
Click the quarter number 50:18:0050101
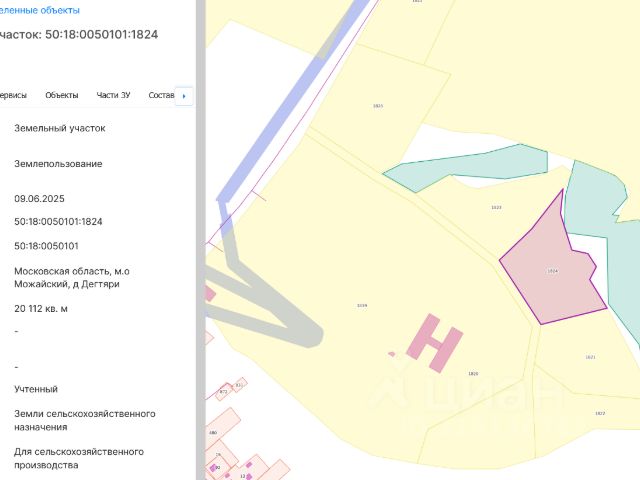[46, 246]
